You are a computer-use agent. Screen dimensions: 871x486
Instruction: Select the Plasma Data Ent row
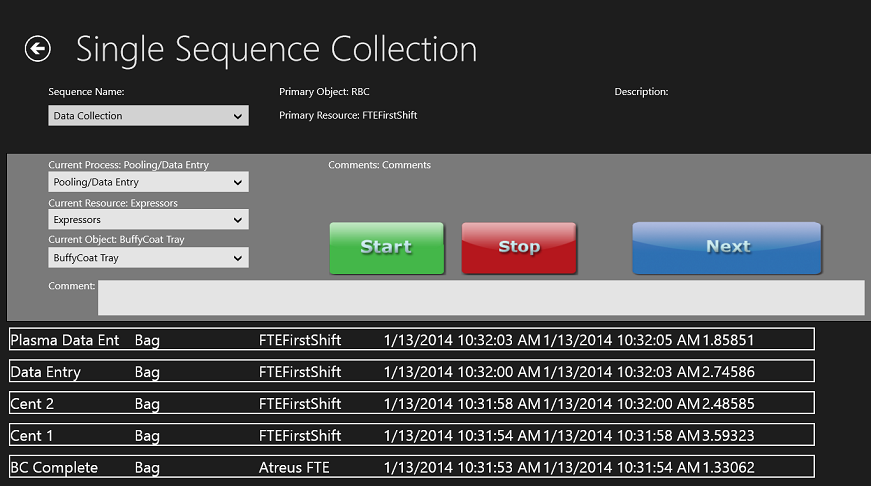tap(411, 340)
